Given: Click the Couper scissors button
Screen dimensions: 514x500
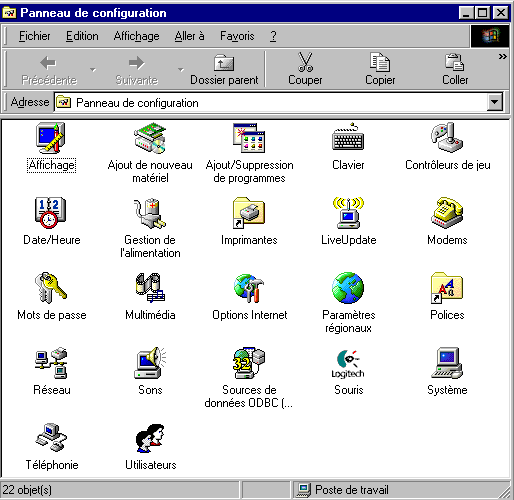Looking at the screenshot, I should (x=305, y=70).
